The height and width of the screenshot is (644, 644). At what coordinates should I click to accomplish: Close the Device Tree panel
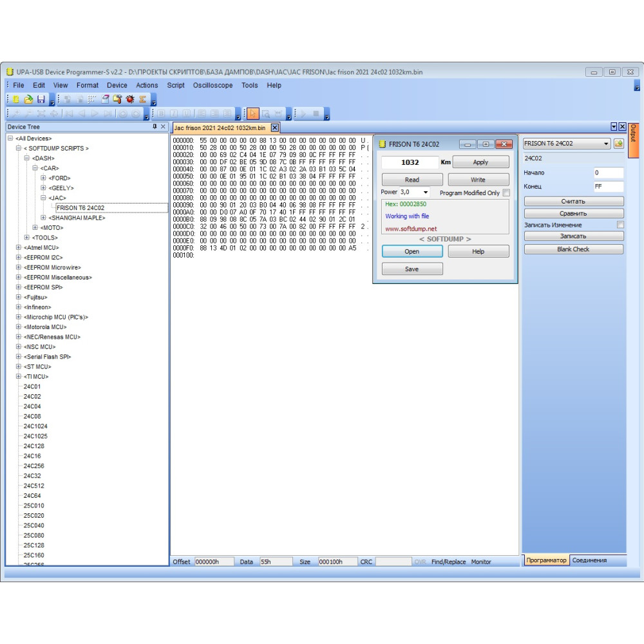pyautogui.click(x=163, y=126)
